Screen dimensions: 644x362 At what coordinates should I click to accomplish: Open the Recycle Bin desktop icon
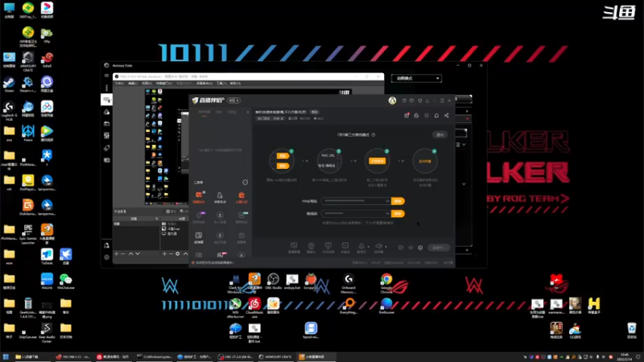pos(632,330)
